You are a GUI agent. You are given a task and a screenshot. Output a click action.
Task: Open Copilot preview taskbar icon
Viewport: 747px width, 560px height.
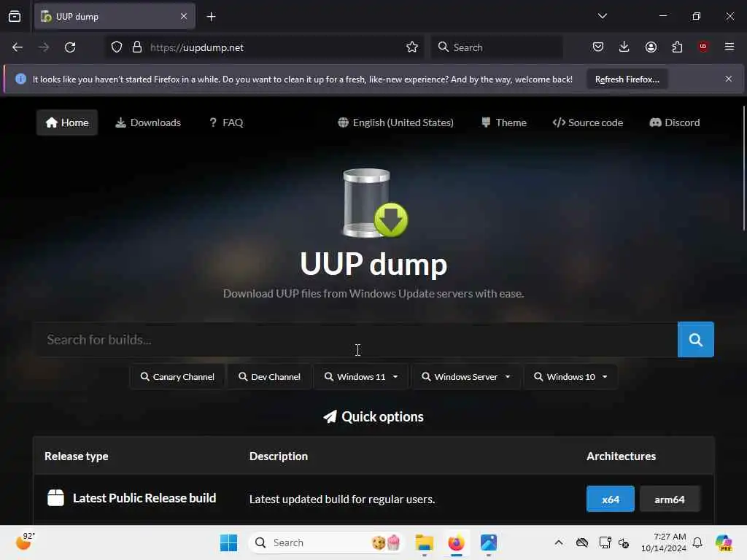coord(724,542)
